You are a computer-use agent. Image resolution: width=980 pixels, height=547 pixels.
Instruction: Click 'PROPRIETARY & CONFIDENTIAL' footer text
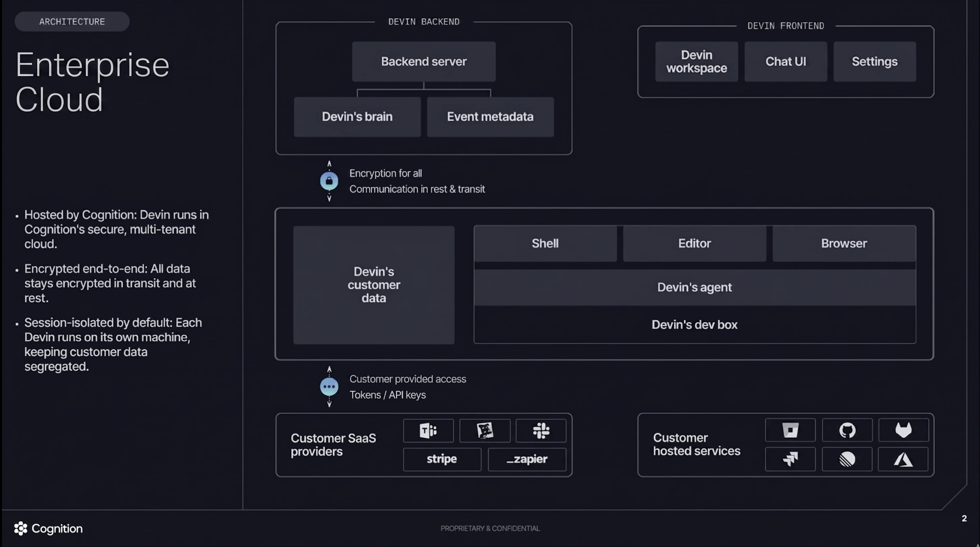pyautogui.click(x=490, y=528)
